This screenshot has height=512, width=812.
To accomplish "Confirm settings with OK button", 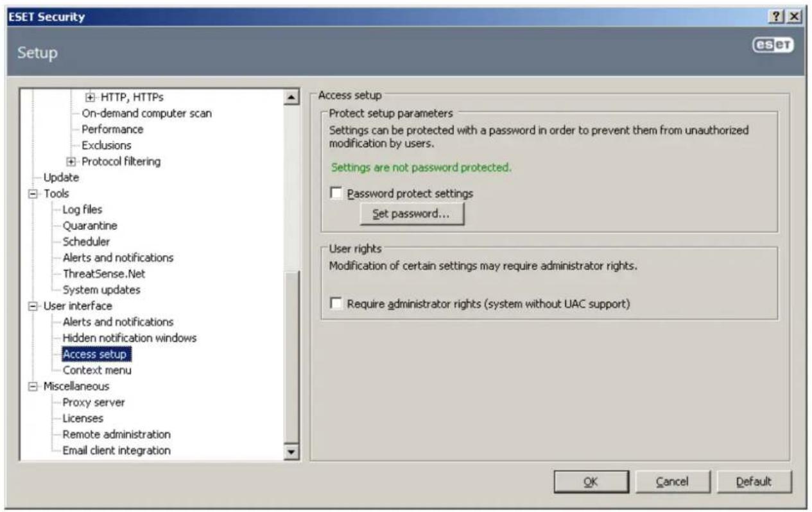I will [591, 482].
